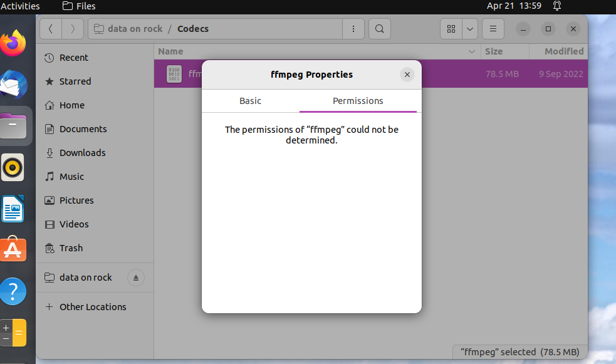The height and width of the screenshot is (364, 616).
Task: Click the data on rock breadcrumb
Action: coord(135,29)
